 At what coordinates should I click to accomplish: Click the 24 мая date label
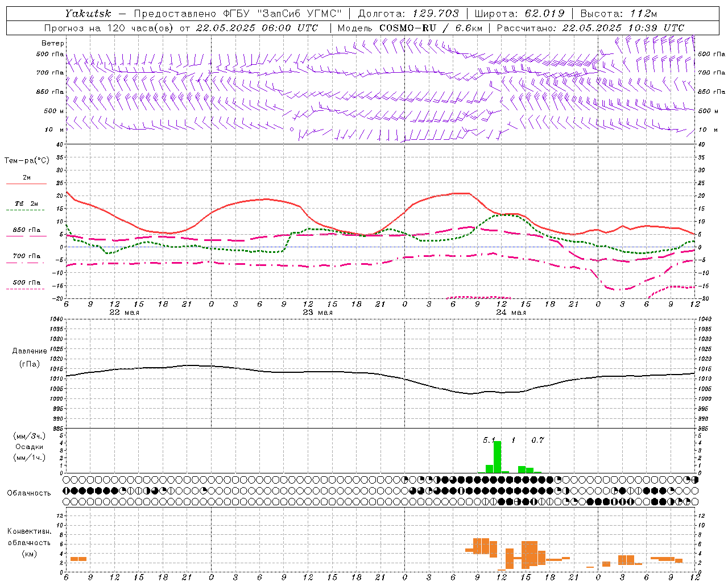click(511, 313)
